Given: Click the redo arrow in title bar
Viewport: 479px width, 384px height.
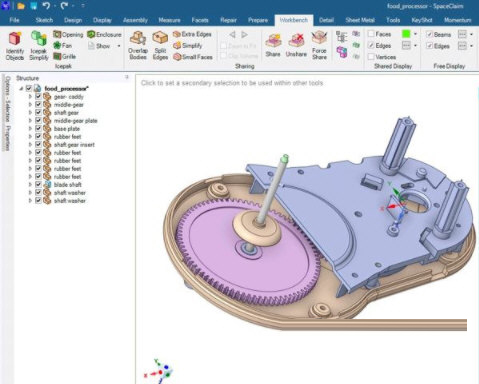Looking at the screenshot, I should pyautogui.click(x=64, y=6).
